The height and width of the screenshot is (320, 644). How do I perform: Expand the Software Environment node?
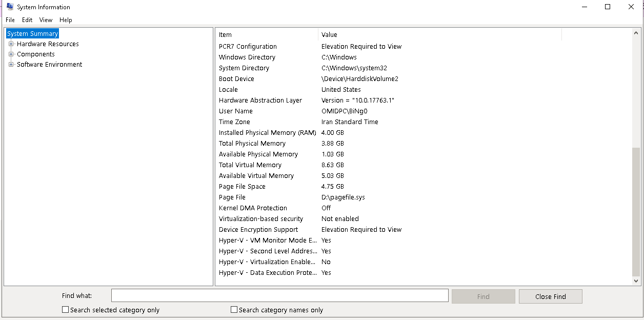click(x=11, y=65)
